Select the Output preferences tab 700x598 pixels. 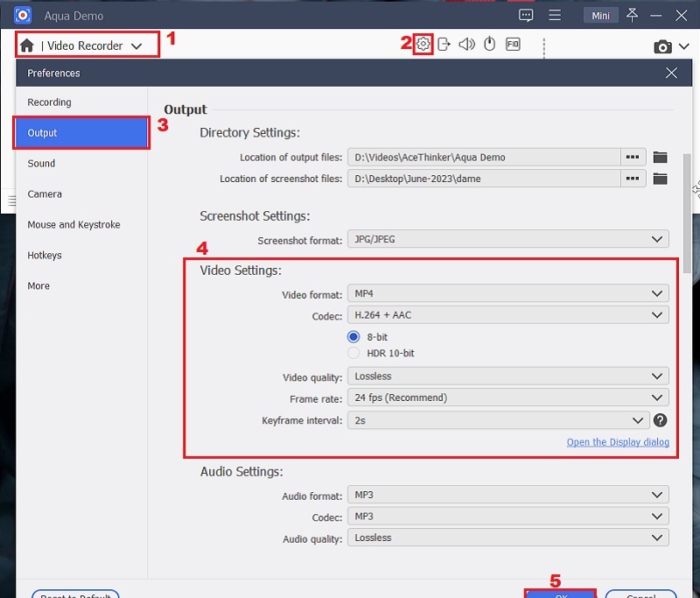click(x=81, y=132)
